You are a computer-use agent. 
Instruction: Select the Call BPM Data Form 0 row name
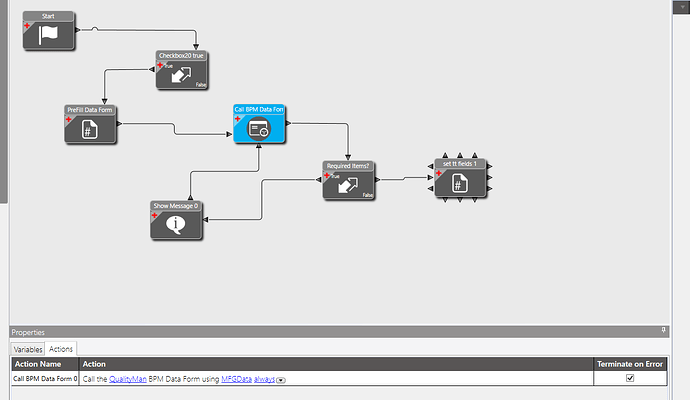(x=45, y=378)
